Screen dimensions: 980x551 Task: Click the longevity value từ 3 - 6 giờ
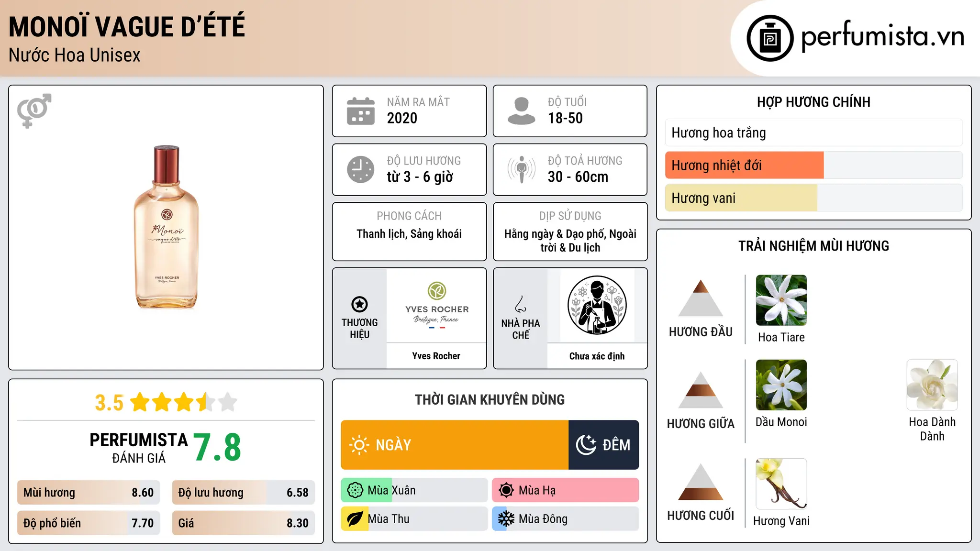pyautogui.click(x=420, y=177)
